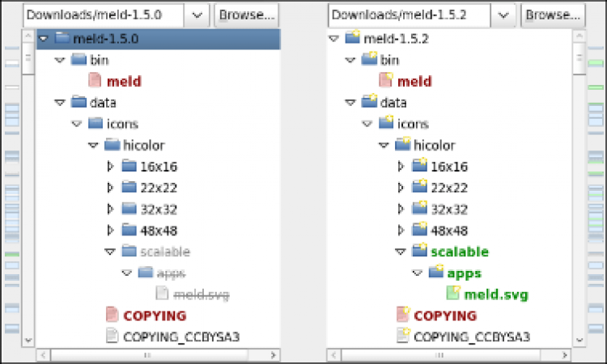
Task: Click the data folder icon in left pane
Action: (79, 102)
